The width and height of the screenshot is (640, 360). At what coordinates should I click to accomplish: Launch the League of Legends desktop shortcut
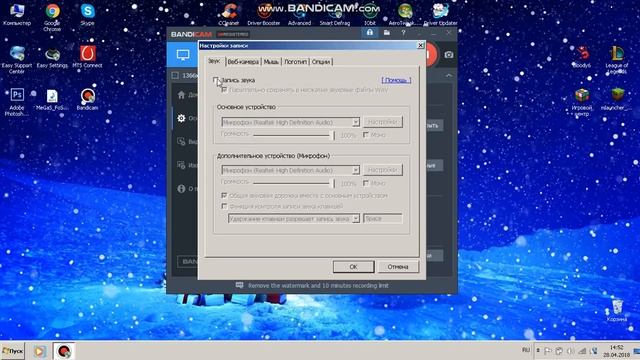click(617, 60)
